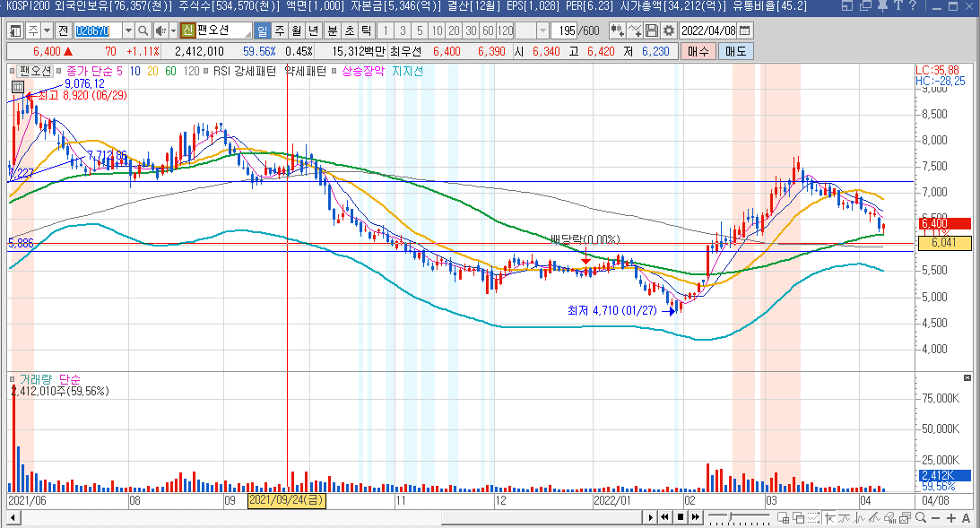Viewport: 980px width, 528px height.
Task: Choose the 1 interval button
Action: [x=386, y=30]
